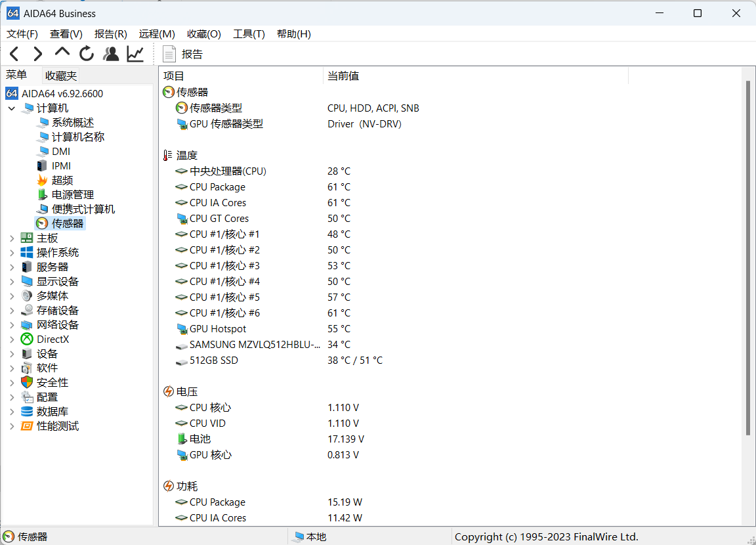The height and width of the screenshot is (545, 756).
Task: Click the 便携式计算机 laptop icon
Action: pyautogui.click(x=43, y=209)
